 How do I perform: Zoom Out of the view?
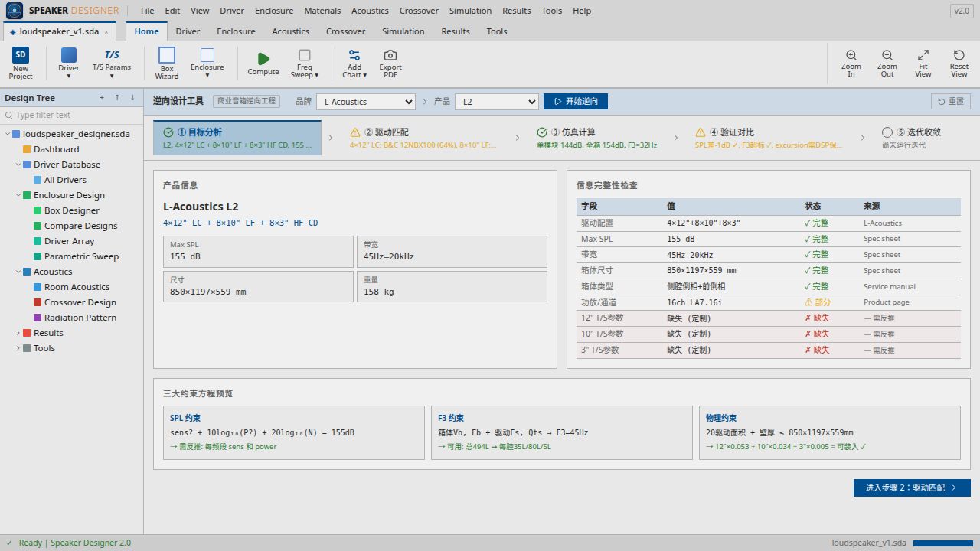(x=887, y=63)
